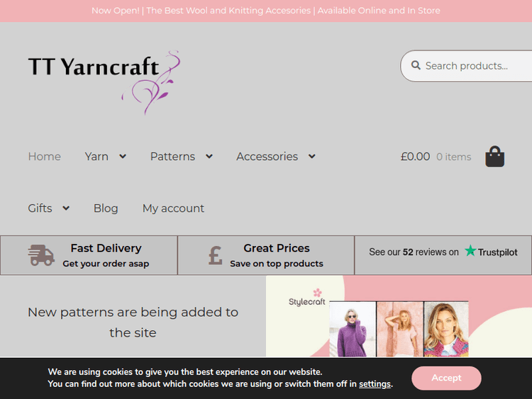The image size is (532, 399).
Task: View the £0.00 cart total
Action: tap(415, 157)
